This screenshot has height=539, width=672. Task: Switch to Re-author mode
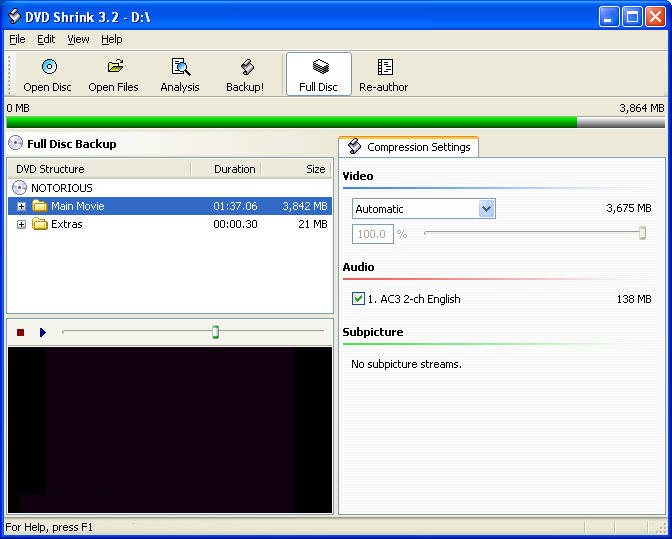(384, 74)
